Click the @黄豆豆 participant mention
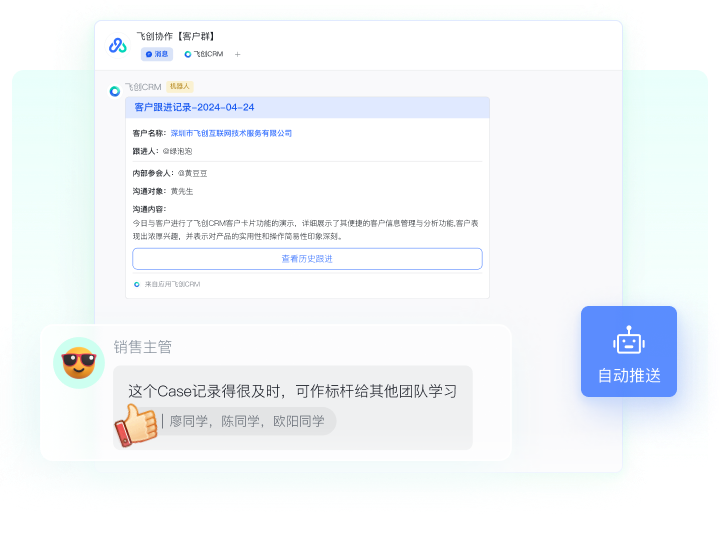 coord(192,173)
